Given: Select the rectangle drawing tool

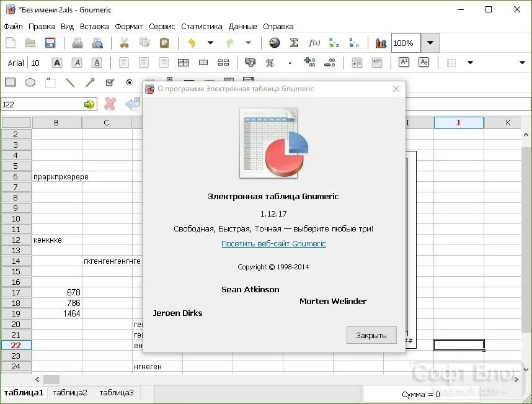Looking at the screenshot, I should 10,82.
